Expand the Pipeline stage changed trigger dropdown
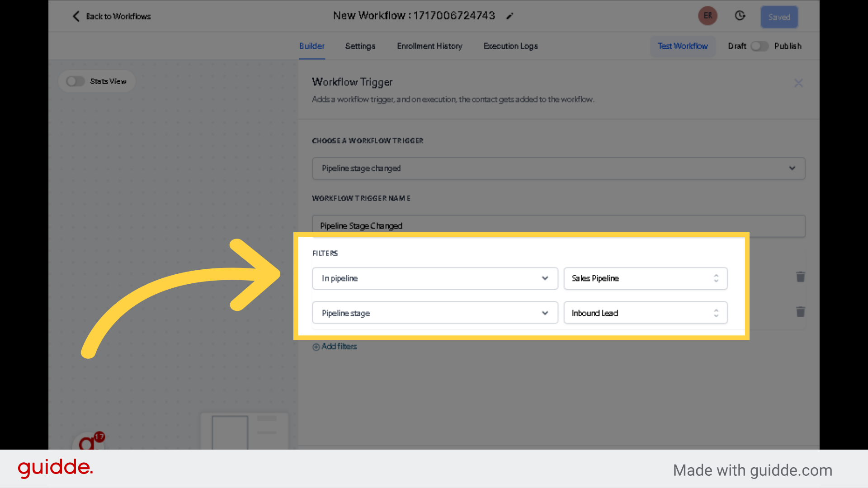The width and height of the screenshot is (868, 488). coord(558,169)
